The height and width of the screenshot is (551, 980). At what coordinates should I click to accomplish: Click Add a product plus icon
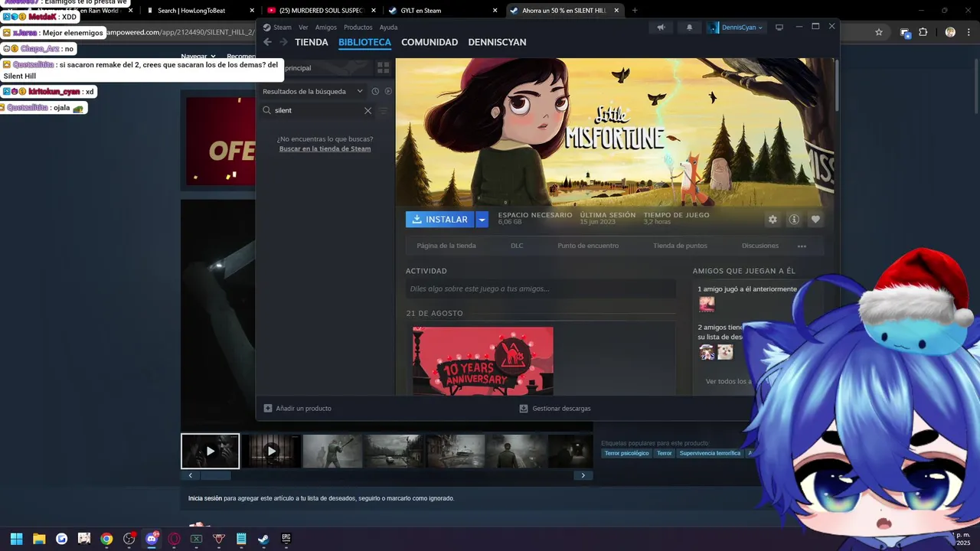pyautogui.click(x=268, y=409)
